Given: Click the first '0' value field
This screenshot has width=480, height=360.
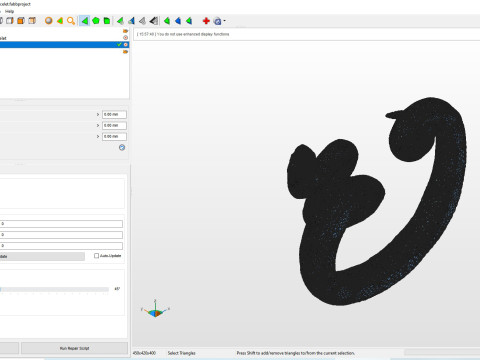Looking at the screenshot, I should coord(61,224).
